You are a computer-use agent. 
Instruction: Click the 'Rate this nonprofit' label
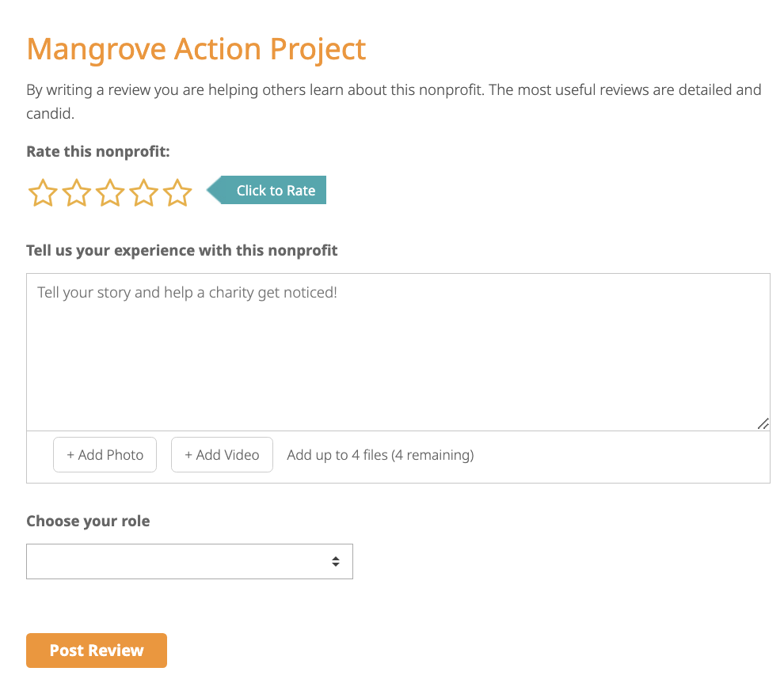pyautogui.click(x=98, y=151)
